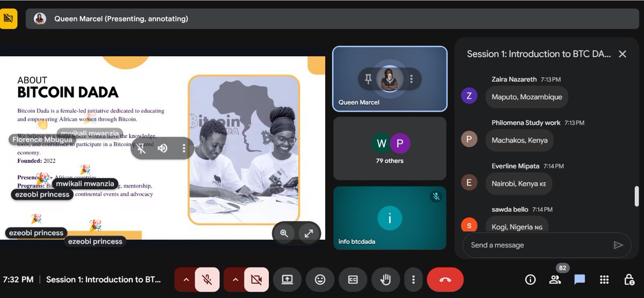Open the activities grid icon
Viewport: 644px width, 298px height.
pos(604,279)
